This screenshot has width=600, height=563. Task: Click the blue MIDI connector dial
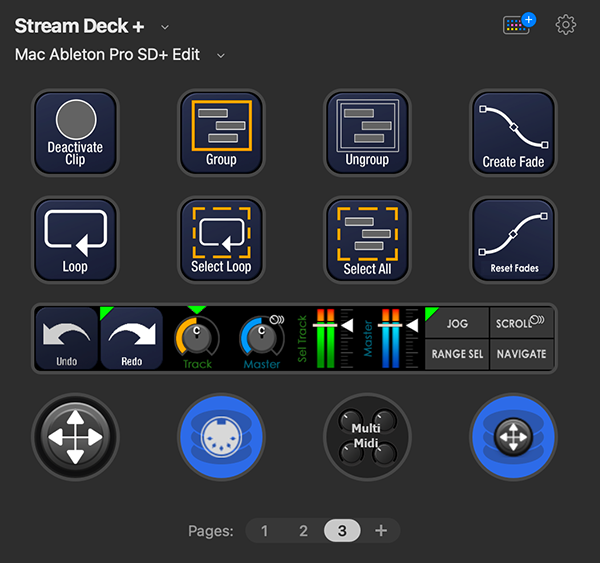(x=221, y=437)
